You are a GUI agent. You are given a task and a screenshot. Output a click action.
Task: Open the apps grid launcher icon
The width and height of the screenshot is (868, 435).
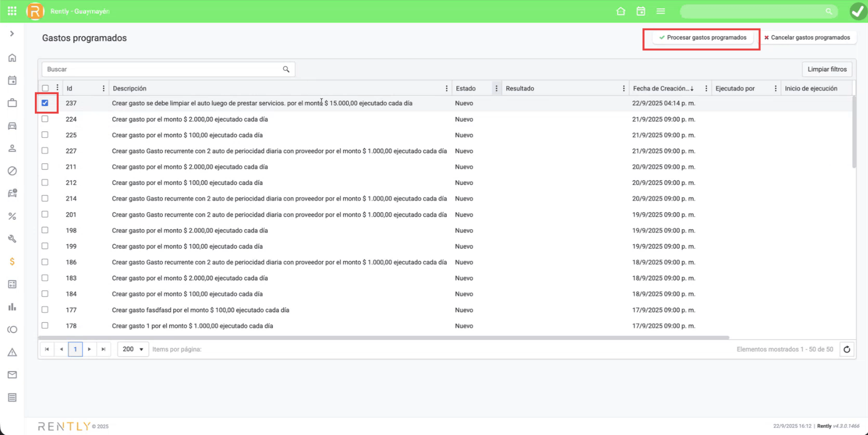(x=12, y=11)
